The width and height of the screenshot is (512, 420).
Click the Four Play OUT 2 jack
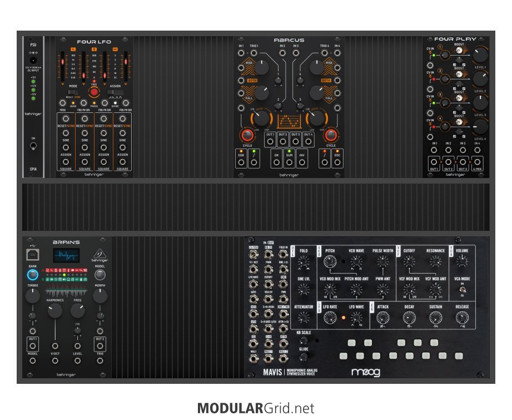coord(448,162)
